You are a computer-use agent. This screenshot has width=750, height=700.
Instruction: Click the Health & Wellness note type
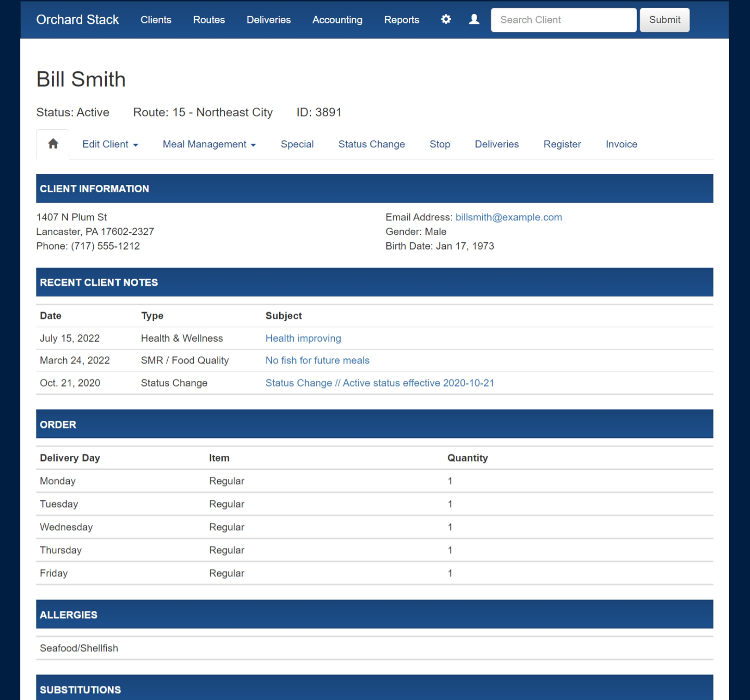[x=182, y=339]
